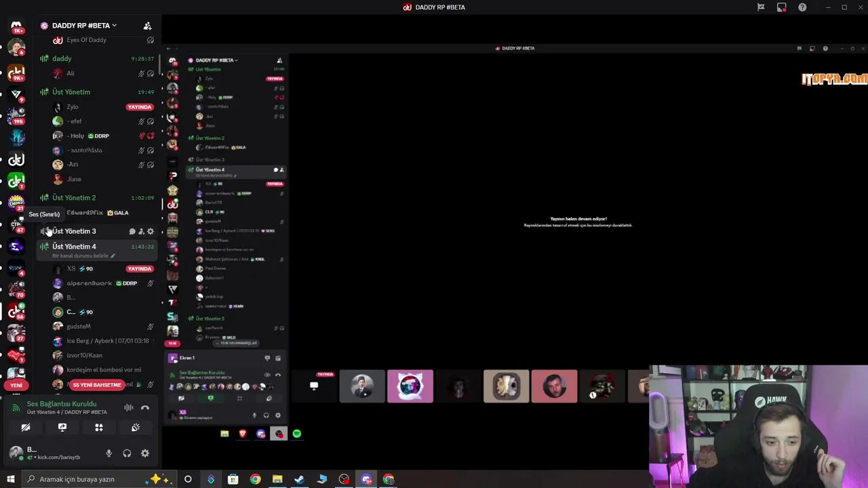Select user 'kordeşim el bombesi vor mi'

(103, 370)
